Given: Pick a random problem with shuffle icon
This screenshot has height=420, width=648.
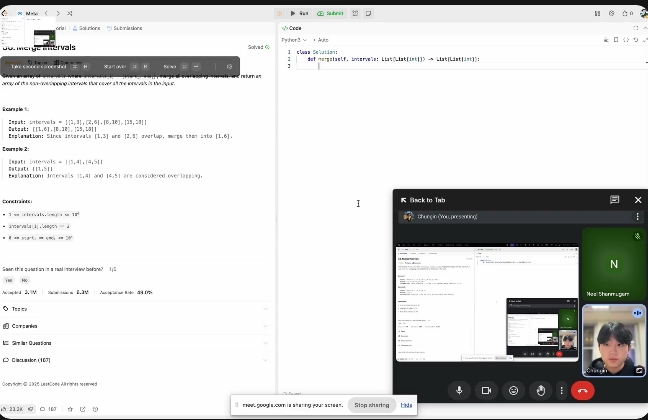Looking at the screenshot, I should pyautogui.click(x=70, y=14).
